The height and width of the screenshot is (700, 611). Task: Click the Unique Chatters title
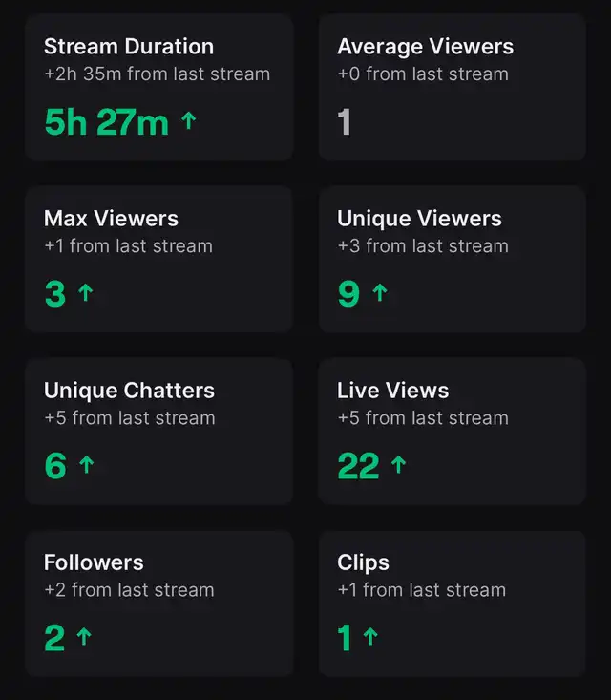[x=129, y=391]
